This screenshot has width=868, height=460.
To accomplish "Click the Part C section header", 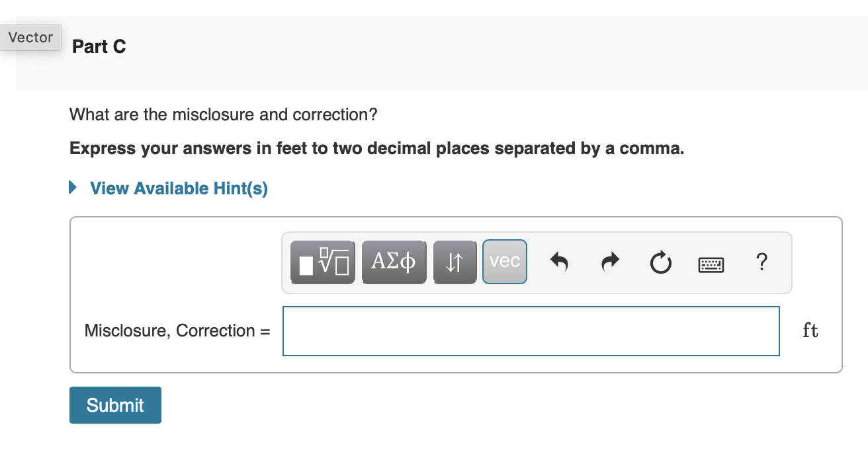I will pyautogui.click(x=99, y=46).
